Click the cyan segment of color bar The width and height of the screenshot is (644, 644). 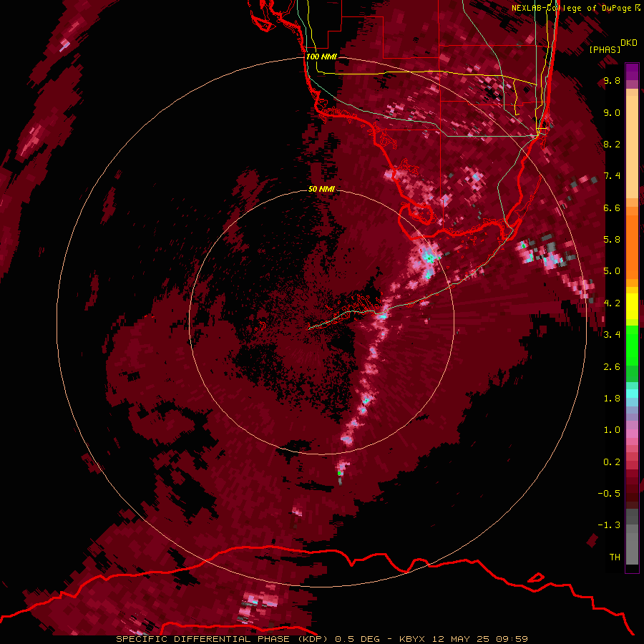point(632,394)
